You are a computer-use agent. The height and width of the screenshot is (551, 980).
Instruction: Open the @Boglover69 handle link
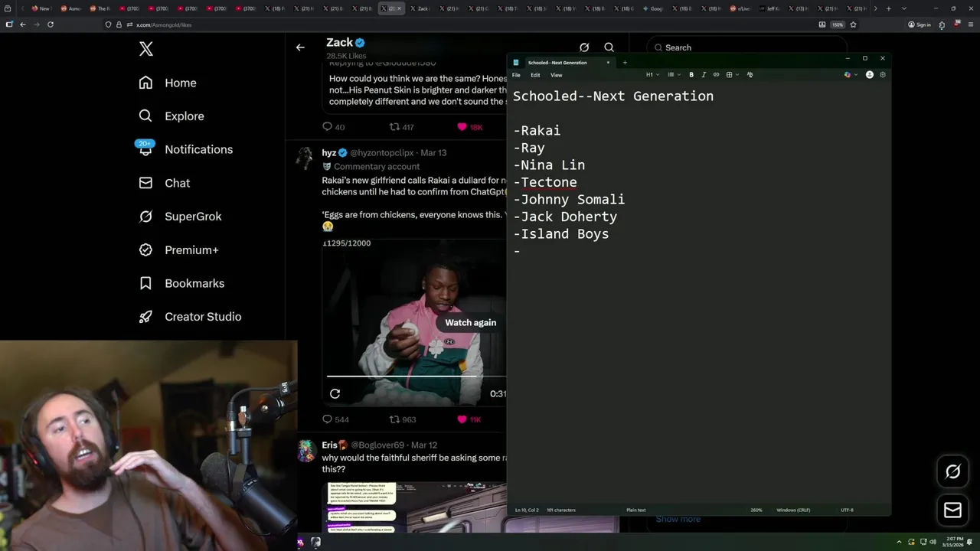pyautogui.click(x=379, y=445)
